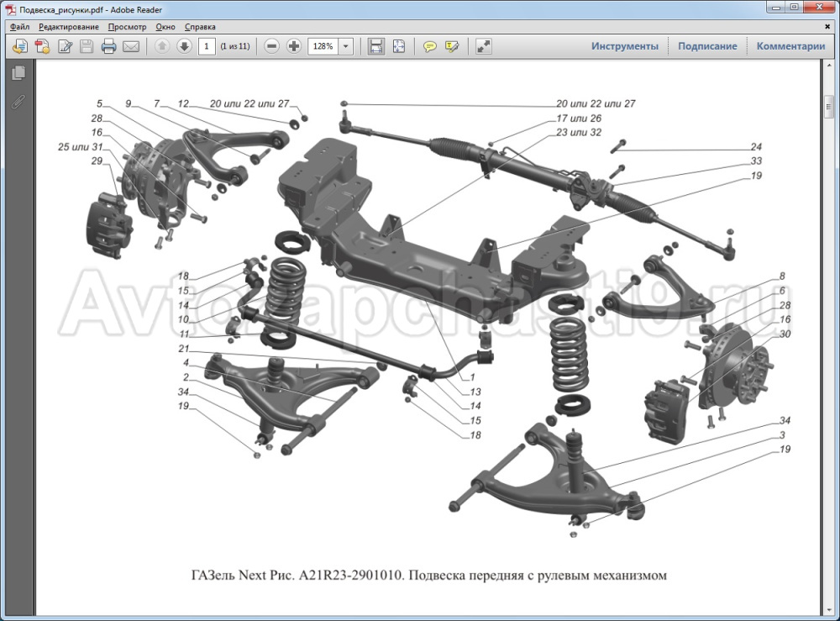Click the Zoom out minus button
Image resolution: width=840 pixels, height=621 pixels.
pos(271,46)
